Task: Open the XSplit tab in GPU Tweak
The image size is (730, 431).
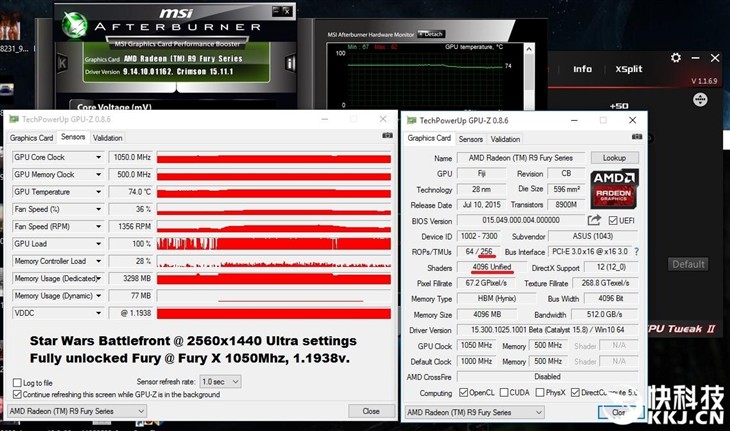Action: (629, 69)
